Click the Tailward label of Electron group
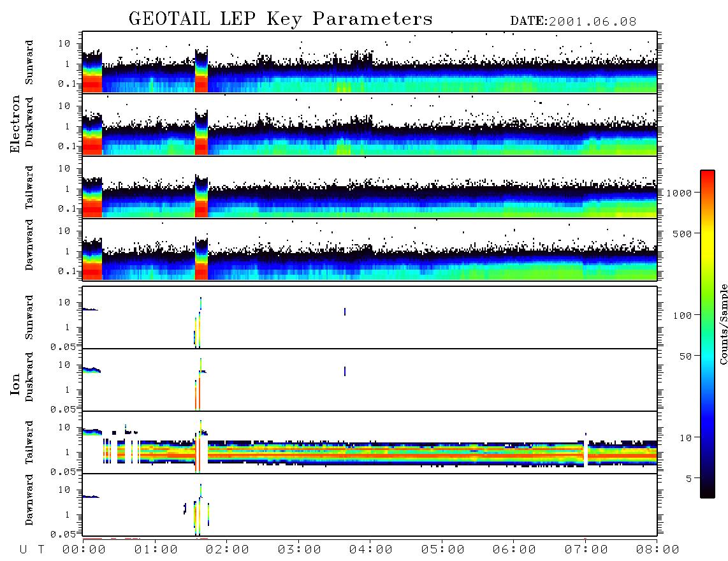The height and width of the screenshot is (561, 728). [29, 187]
